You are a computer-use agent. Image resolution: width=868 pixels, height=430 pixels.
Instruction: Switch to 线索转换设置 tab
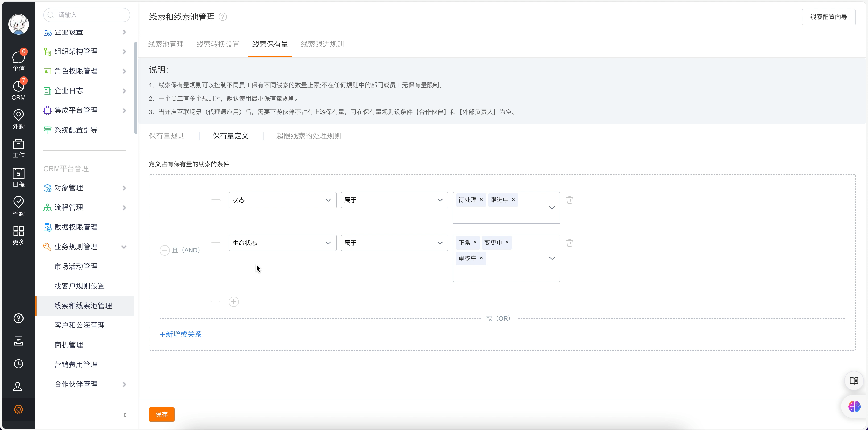coord(218,44)
